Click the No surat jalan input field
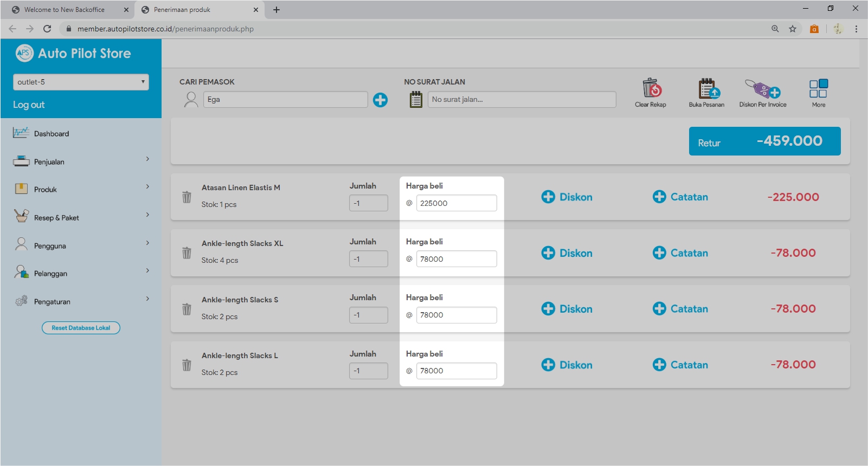Screen dimensions: 868x466 (522, 100)
